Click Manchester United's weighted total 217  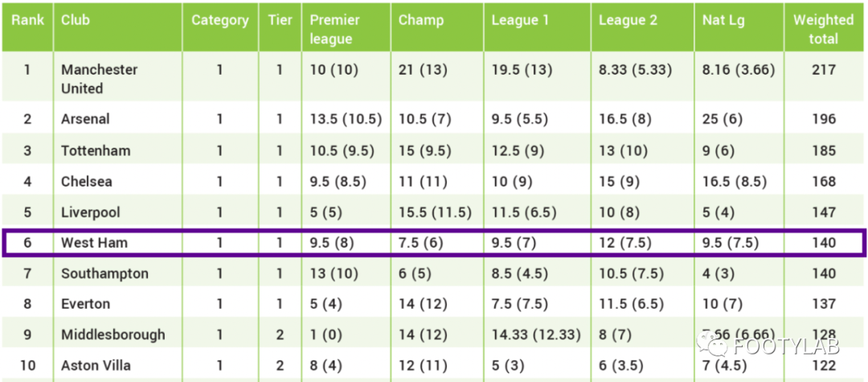(x=824, y=70)
